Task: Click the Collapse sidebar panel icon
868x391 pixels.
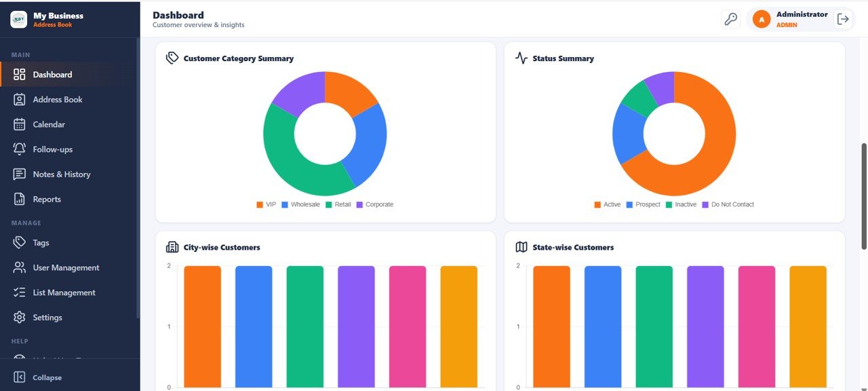Action: 20,377
